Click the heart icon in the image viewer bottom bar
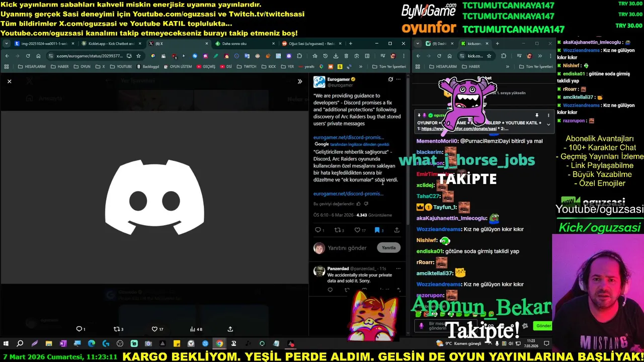This screenshot has height=362, width=644. coord(154,329)
